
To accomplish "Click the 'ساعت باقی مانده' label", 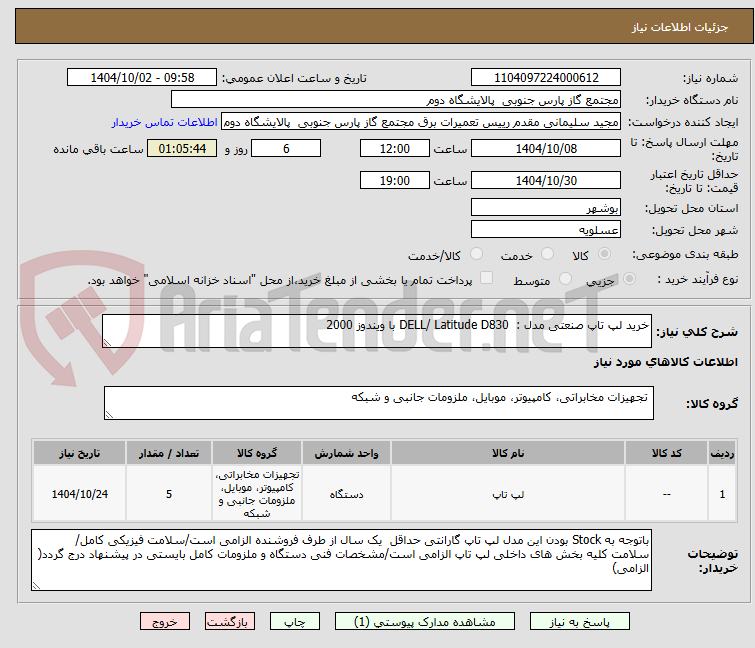I will (98, 149).
